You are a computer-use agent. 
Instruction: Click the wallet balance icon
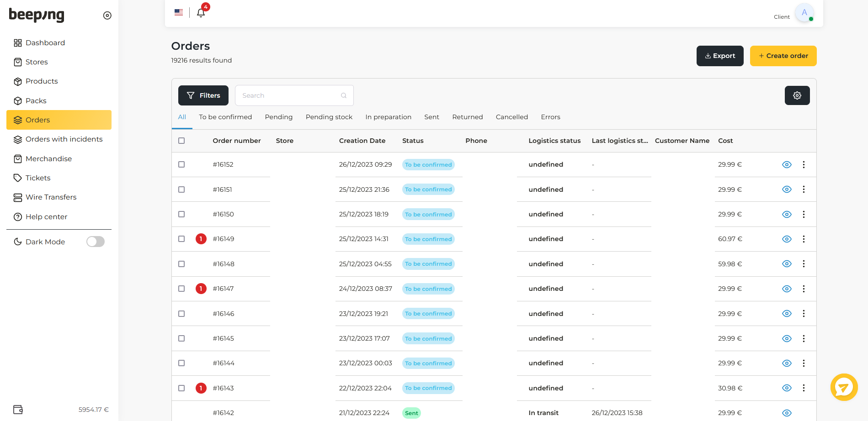(x=18, y=410)
